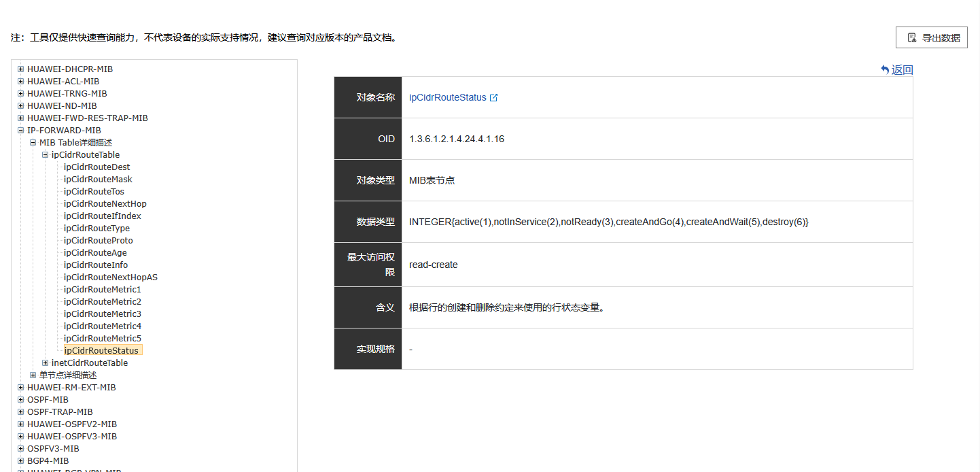
Task: Select ipCidrRouteMetric1 in the tree
Action: coord(103,290)
